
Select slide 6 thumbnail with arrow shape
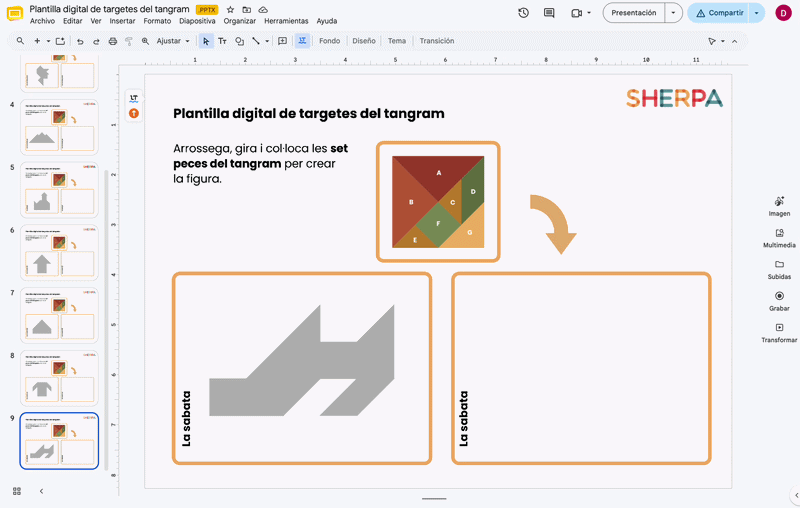(x=59, y=252)
